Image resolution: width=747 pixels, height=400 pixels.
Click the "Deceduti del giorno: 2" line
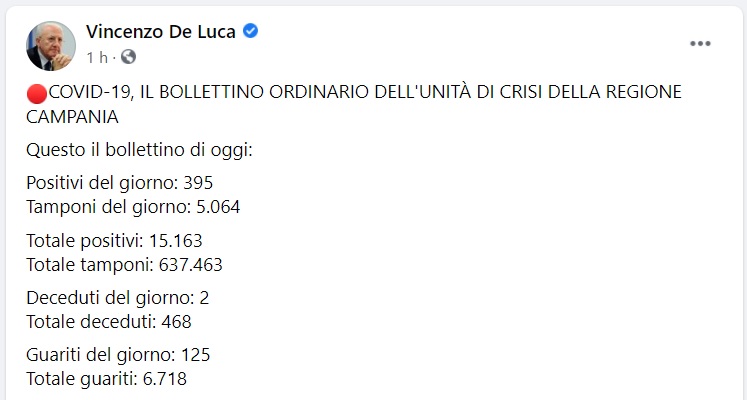point(118,298)
